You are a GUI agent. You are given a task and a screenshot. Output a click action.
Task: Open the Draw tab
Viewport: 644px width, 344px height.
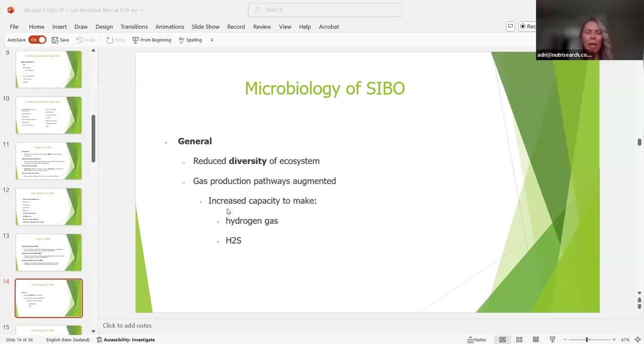81,27
